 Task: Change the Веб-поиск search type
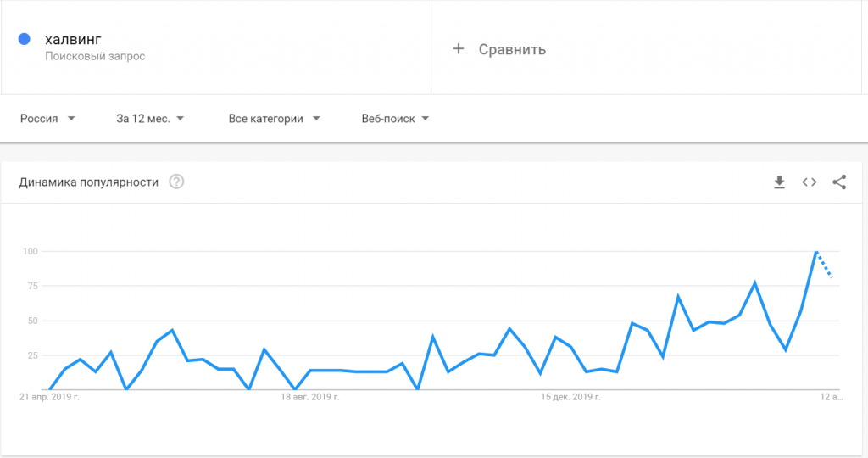click(395, 119)
